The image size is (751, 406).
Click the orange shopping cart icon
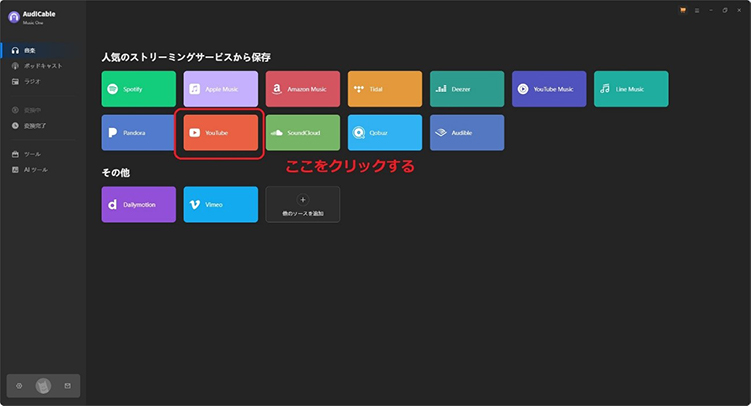683,10
